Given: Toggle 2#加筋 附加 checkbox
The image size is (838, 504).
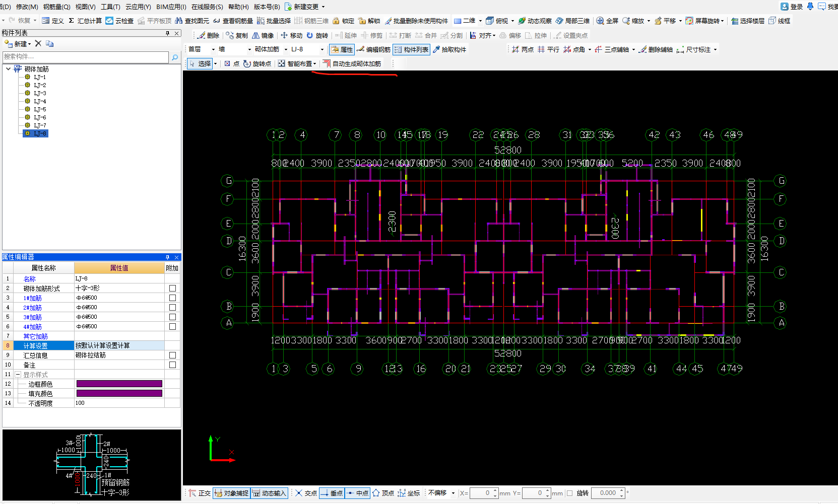Looking at the screenshot, I should click(172, 308).
